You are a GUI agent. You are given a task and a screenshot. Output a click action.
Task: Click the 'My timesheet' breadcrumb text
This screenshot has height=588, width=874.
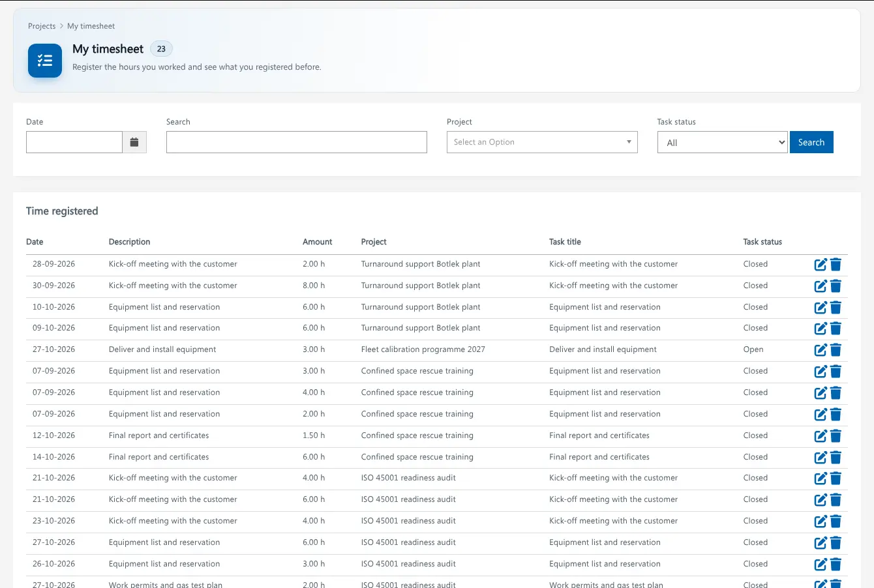pos(91,26)
